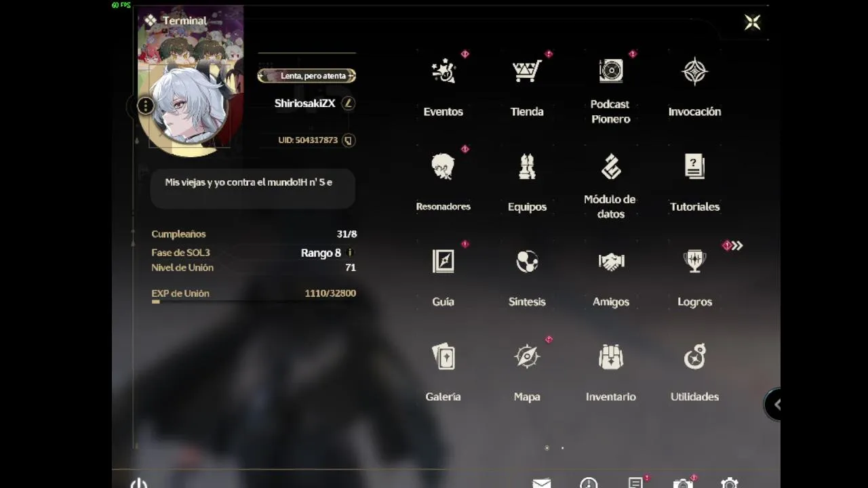This screenshot has height=488, width=868.
Task: Select the first page indicator dot
Action: [x=547, y=448]
